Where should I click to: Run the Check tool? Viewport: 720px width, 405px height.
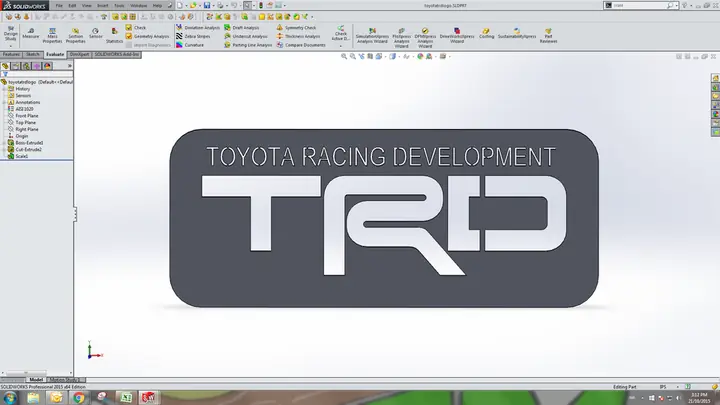pyautogui.click(x=136, y=28)
